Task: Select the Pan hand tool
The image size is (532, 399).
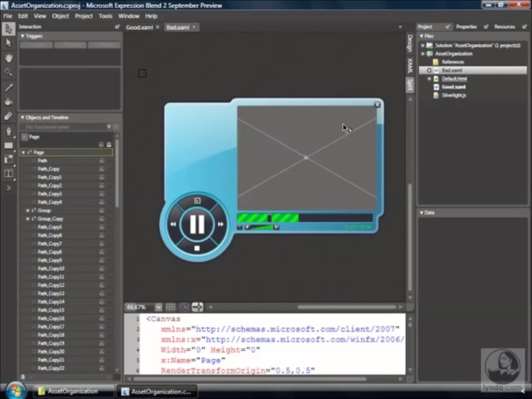Action: pos(9,58)
